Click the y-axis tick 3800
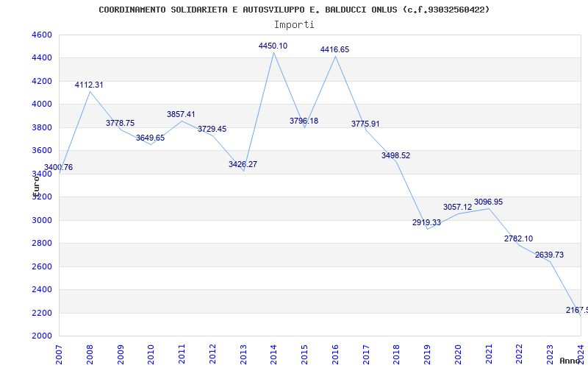 [43, 127]
